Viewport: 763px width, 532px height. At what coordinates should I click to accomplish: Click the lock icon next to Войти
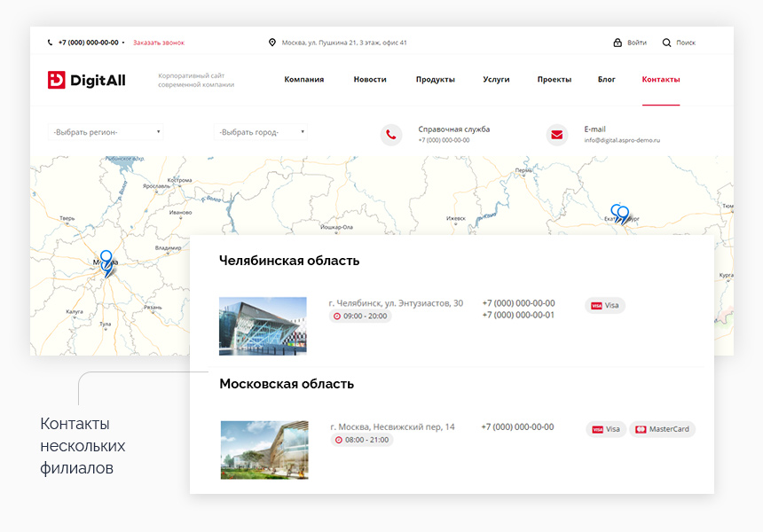[617, 43]
